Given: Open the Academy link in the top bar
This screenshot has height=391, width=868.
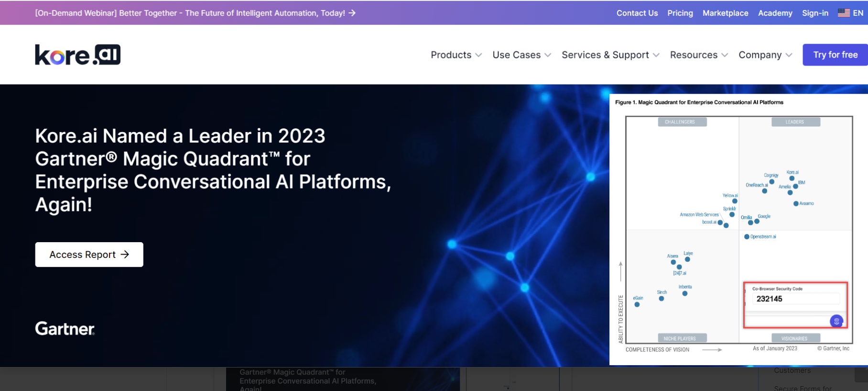Looking at the screenshot, I should pos(775,13).
